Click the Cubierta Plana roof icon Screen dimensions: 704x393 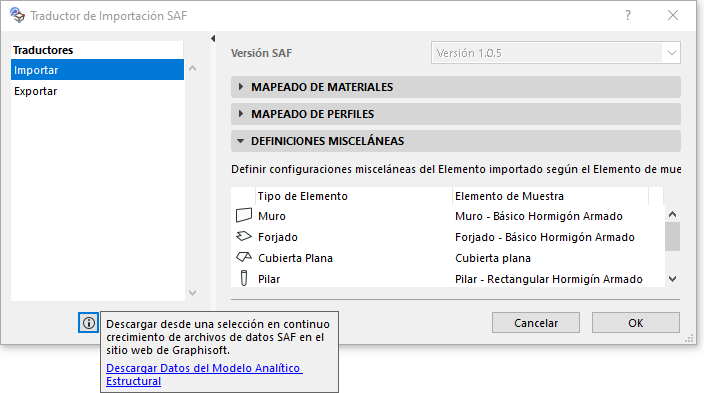pos(244,257)
